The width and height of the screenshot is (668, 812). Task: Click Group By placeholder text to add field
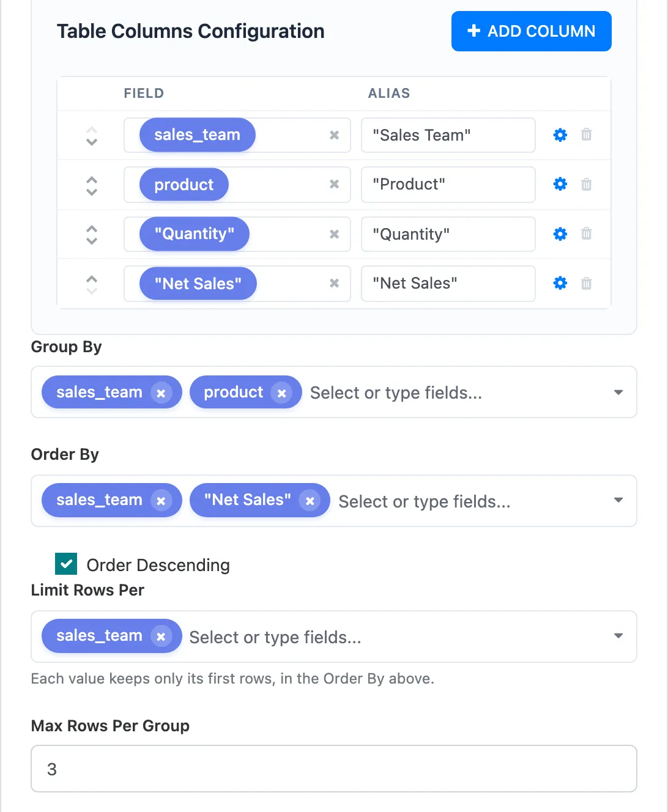(x=396, y=393)
